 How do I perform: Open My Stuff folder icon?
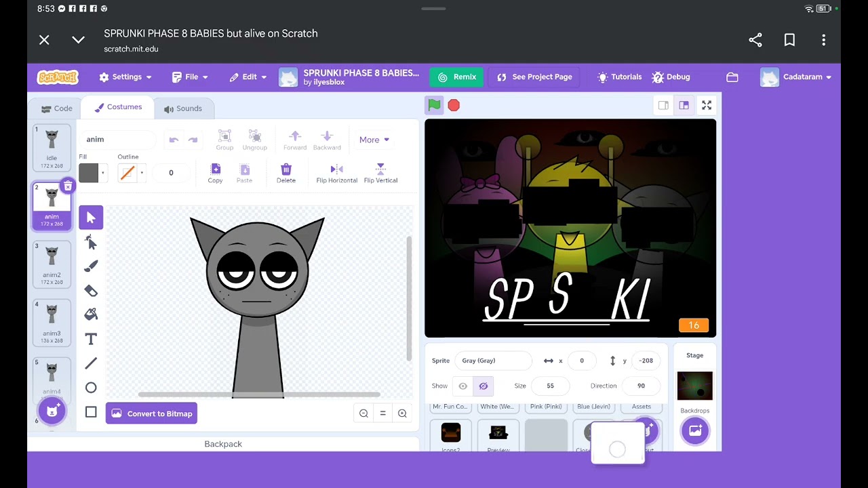click(x=732, y=77)
